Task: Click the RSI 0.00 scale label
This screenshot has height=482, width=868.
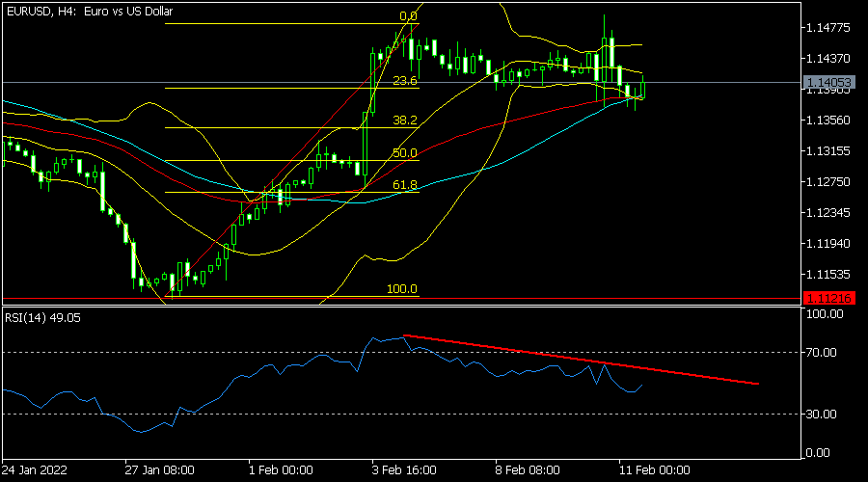Action: click(x=818, y=453)
